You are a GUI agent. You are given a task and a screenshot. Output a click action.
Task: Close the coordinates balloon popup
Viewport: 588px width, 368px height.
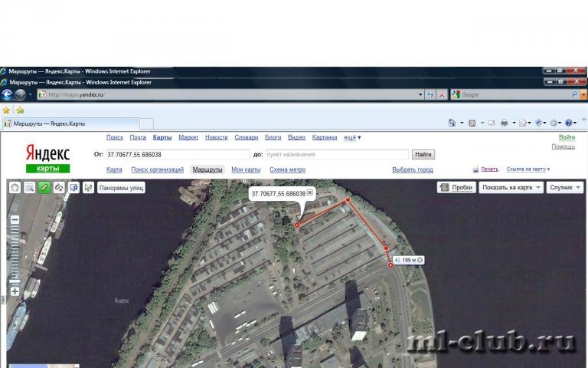(310, 192)
